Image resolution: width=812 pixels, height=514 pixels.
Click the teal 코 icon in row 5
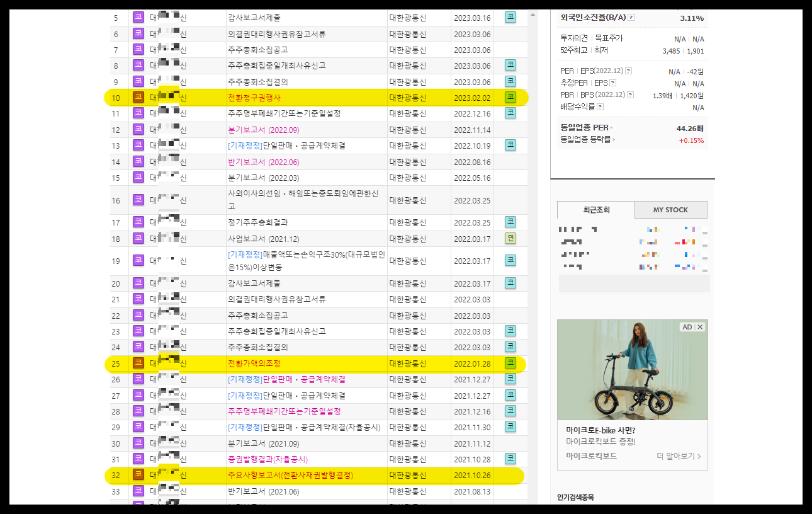pos(510,18)
